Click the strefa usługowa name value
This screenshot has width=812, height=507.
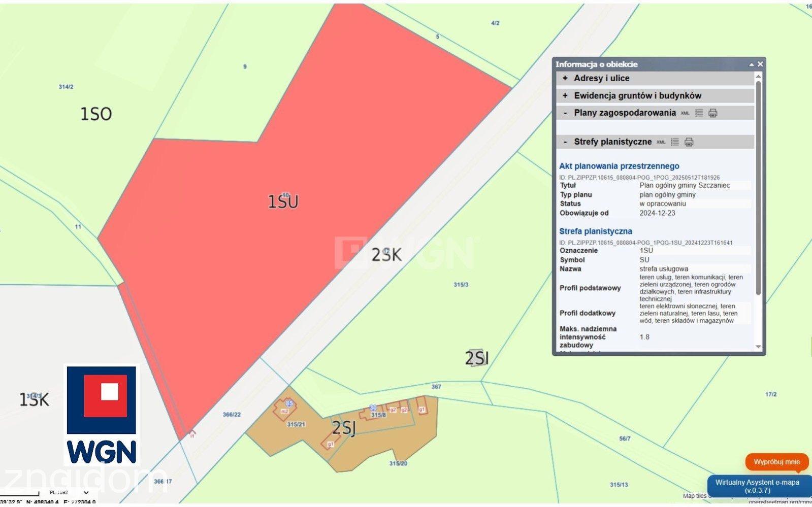[664, 269]
